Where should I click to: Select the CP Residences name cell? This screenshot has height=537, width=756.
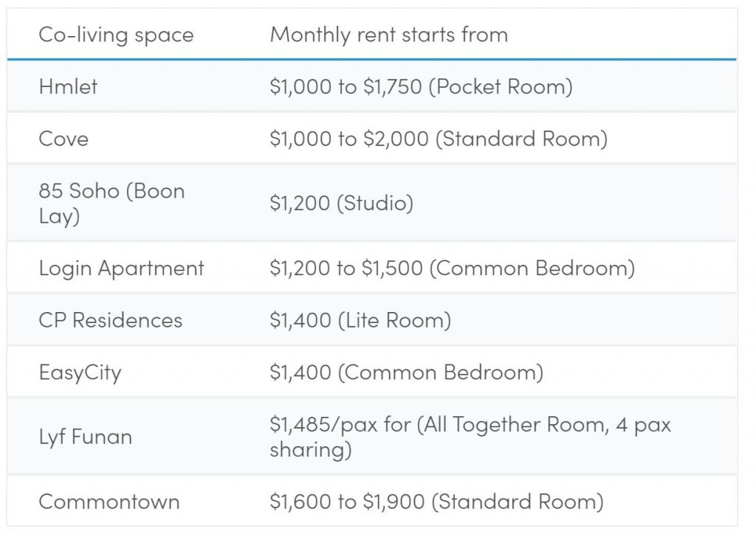110,320
